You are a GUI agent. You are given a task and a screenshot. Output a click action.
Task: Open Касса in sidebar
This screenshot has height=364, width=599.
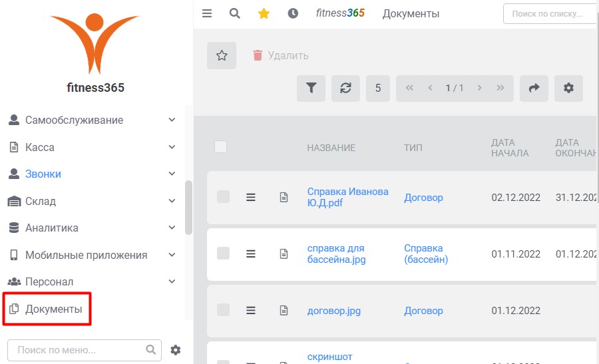point(40,147)
